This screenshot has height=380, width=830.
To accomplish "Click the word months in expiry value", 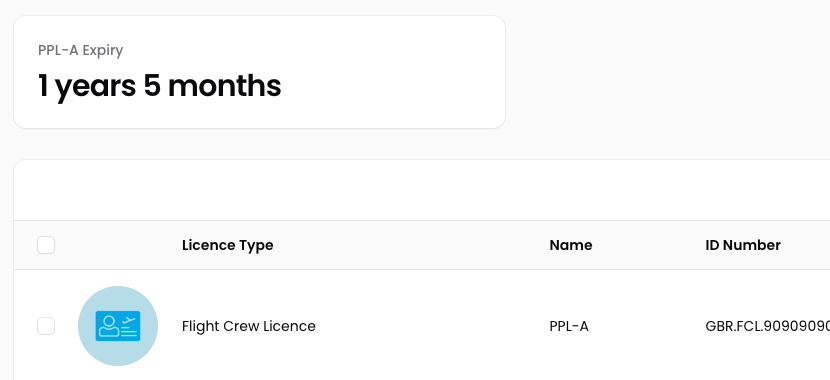I will point(224,86).
